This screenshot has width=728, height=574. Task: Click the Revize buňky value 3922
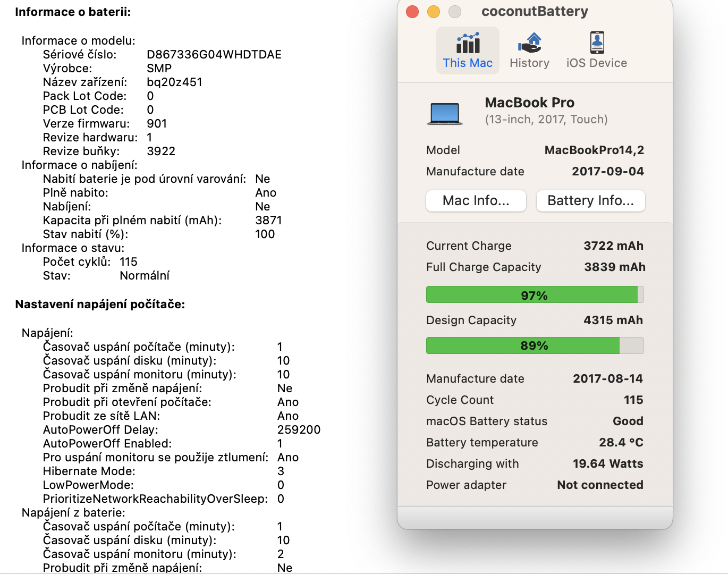pyautogui.click(x=161, y=151)
